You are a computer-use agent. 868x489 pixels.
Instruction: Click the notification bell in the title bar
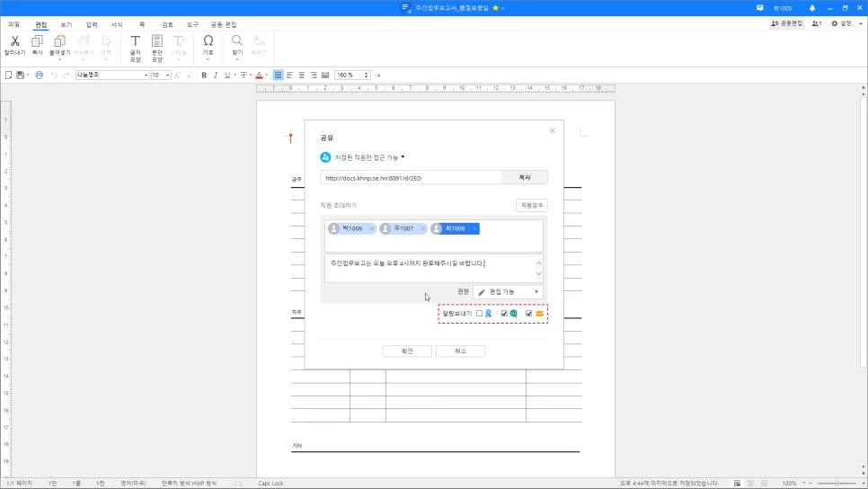pos(812,8)
